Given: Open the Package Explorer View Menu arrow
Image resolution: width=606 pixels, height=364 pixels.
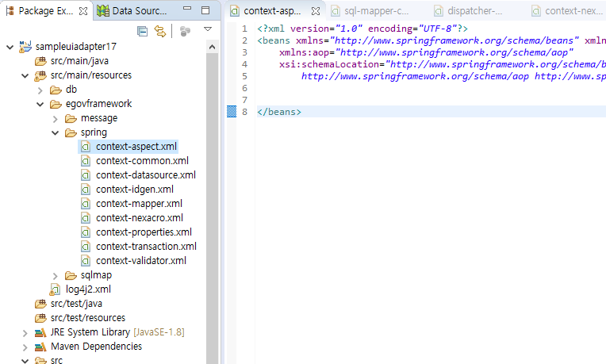Looking at the screenshot, I should (208, 30).
